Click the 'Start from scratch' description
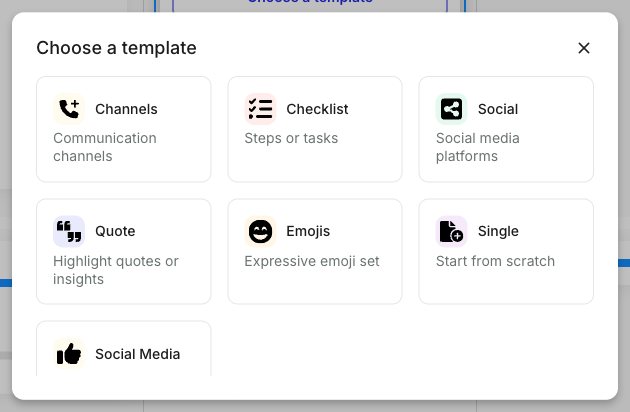This screenshot has width=630, height=412. 495,261
